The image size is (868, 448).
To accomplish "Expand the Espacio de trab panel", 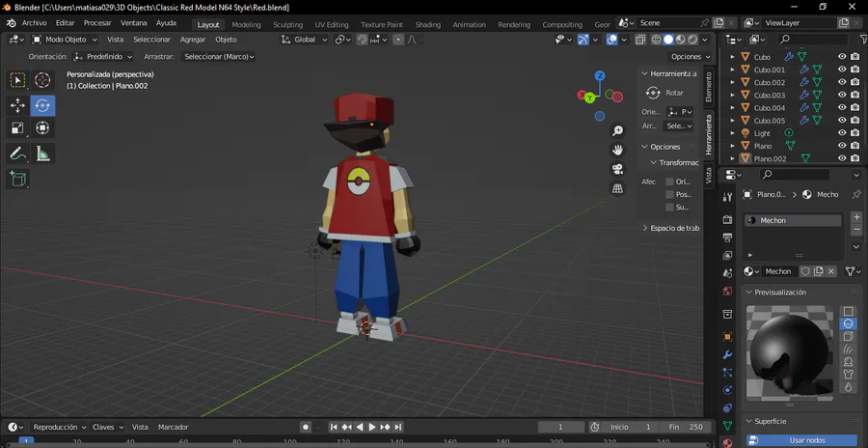I will click(645, 228).
